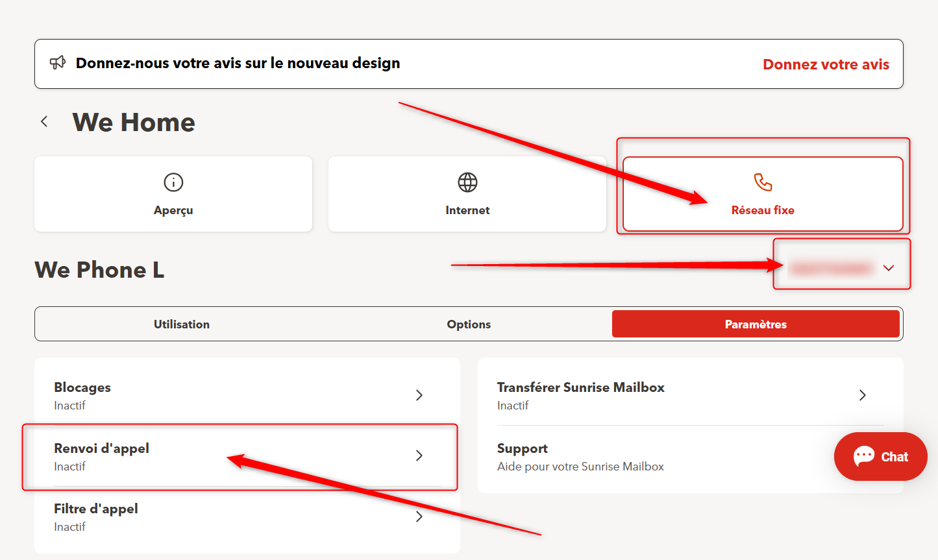938x560 pixels.
Task: Click the Aperçu info circle icon
Action: (173, 182)
